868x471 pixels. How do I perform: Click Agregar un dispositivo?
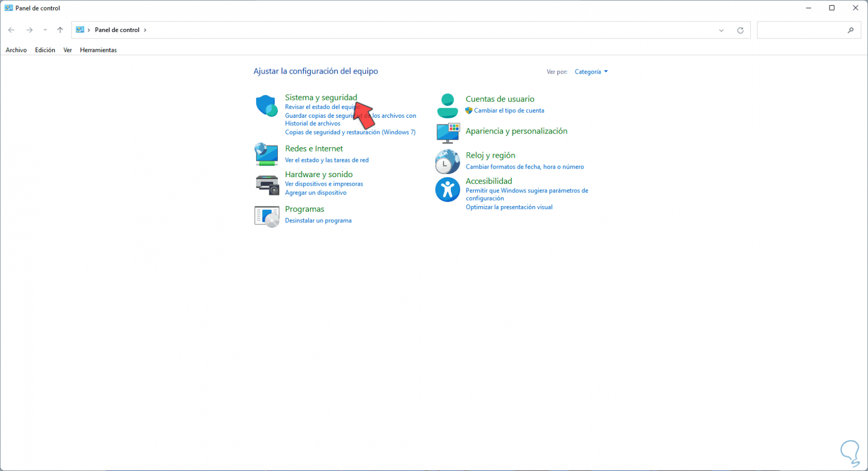click(x=316, y=192)
